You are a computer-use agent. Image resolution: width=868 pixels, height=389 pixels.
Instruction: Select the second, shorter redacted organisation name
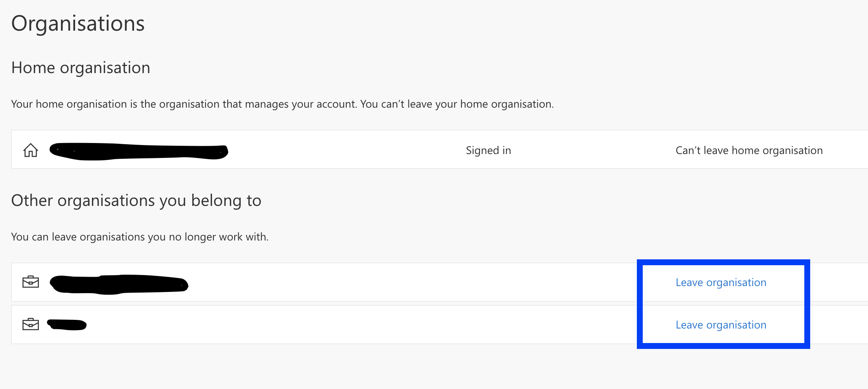pos(67,325)
